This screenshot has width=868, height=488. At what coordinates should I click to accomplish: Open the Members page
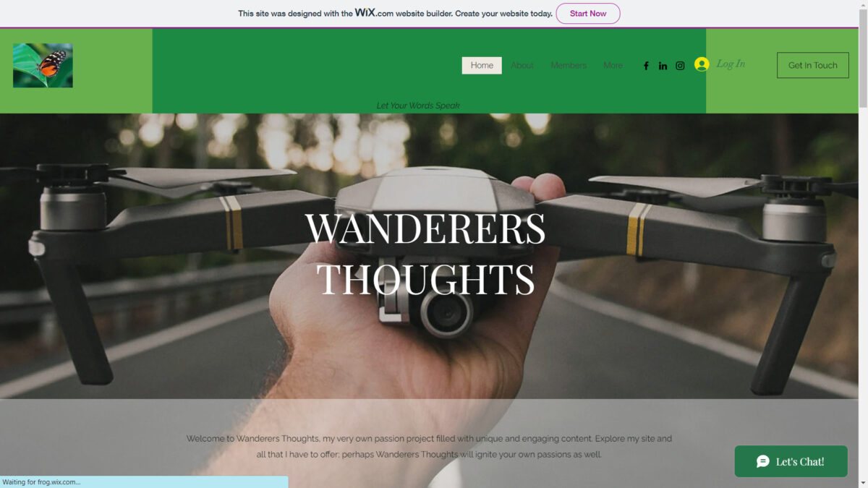569,65
